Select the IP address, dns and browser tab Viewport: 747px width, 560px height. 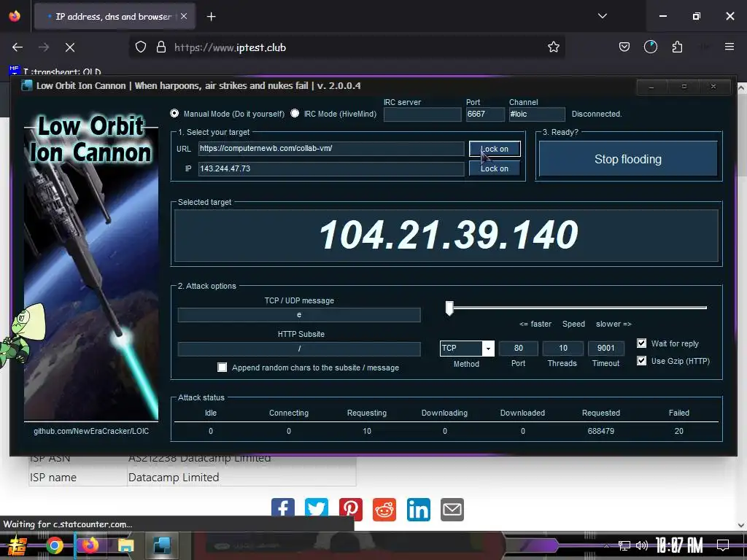point(115,17)
